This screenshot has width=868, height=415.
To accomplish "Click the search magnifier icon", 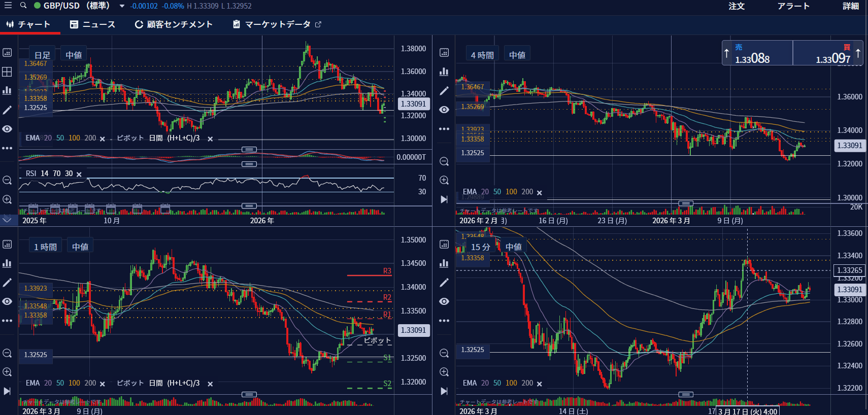I will (x=23, y=6).
